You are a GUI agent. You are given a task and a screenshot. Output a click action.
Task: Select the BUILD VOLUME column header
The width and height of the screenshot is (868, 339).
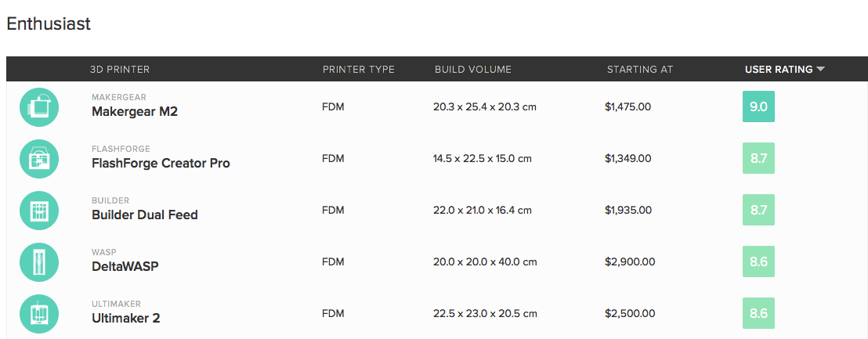pos(472,69)
